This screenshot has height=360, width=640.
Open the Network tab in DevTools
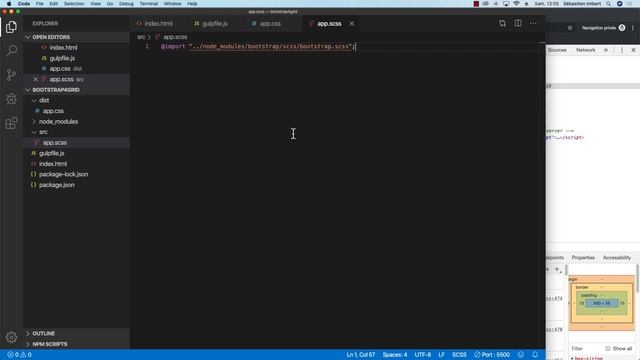point(585,50)
